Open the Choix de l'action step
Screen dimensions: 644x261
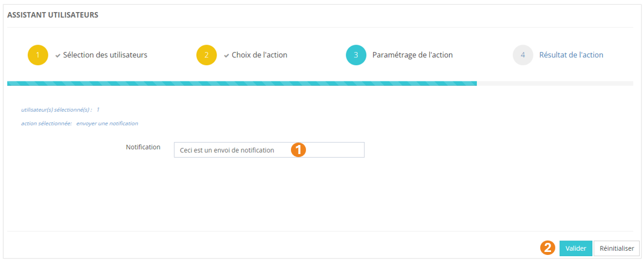click(x=259, y=55)
